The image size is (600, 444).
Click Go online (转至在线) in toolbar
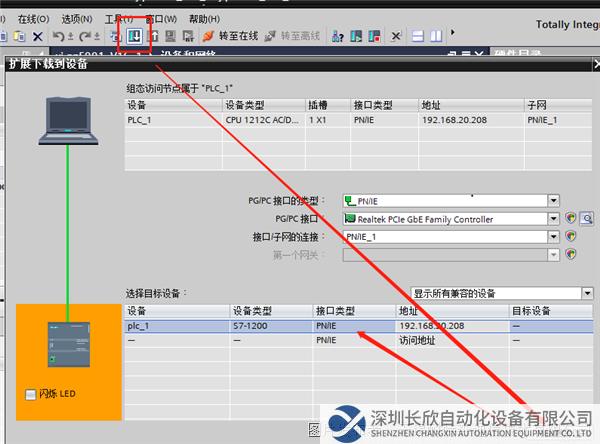point(230,36)
